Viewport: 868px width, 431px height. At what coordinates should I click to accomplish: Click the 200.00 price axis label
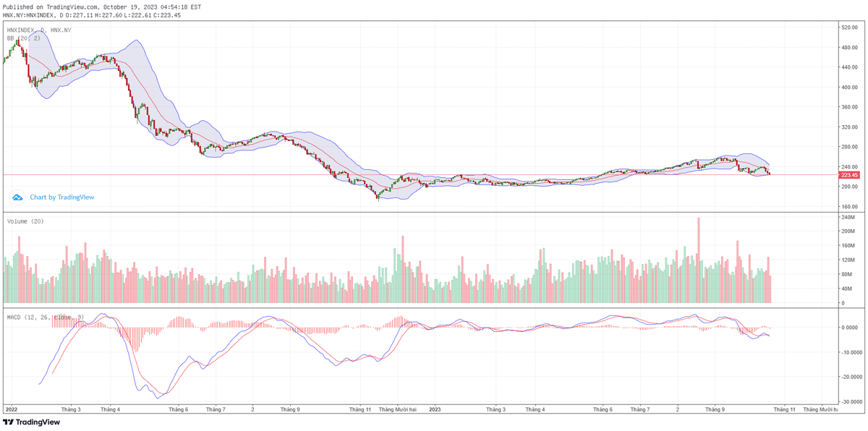(848, 187)
